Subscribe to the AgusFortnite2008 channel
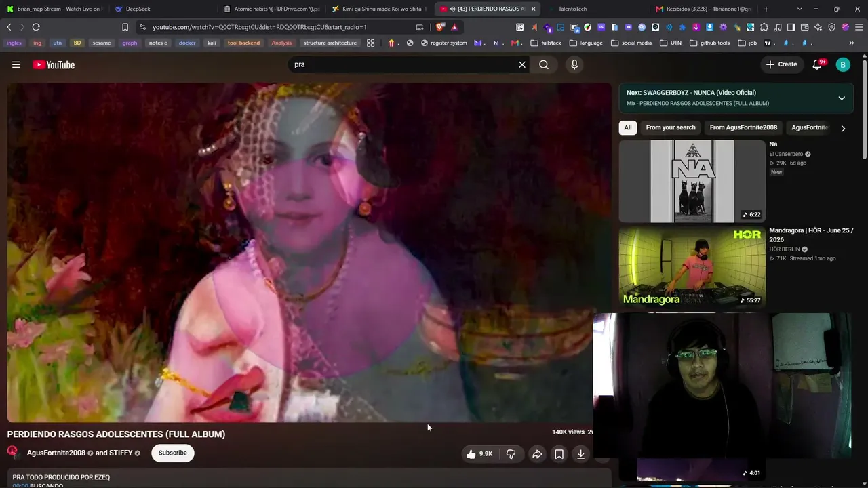The image size is (868, 488). 173,453
